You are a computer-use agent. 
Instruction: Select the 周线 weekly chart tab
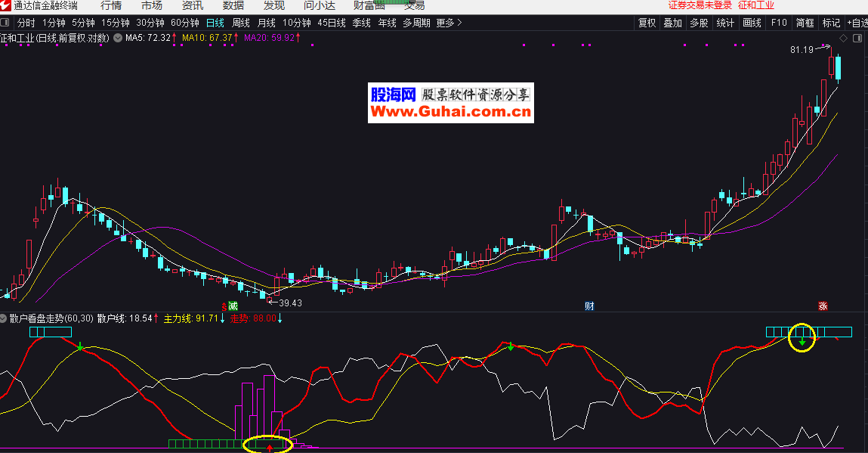click(241, 23)
